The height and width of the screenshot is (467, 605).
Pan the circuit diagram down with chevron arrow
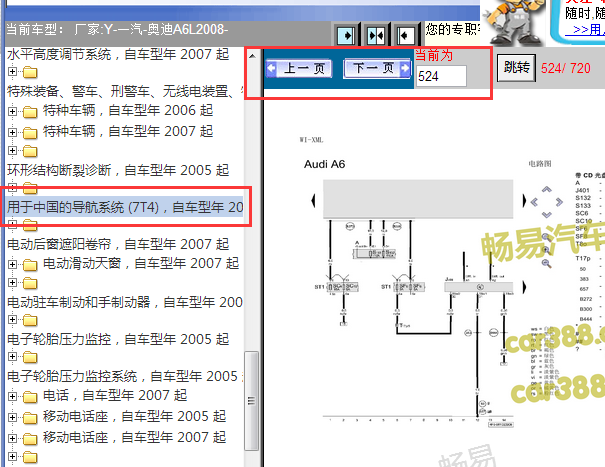(x=546, y=215)
